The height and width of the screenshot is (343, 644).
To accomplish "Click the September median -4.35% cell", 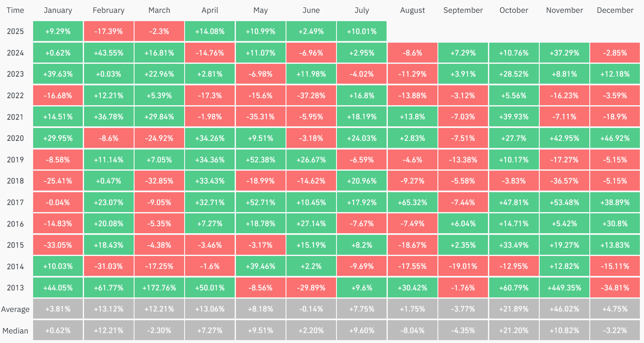I will click(x=463, y=331).
